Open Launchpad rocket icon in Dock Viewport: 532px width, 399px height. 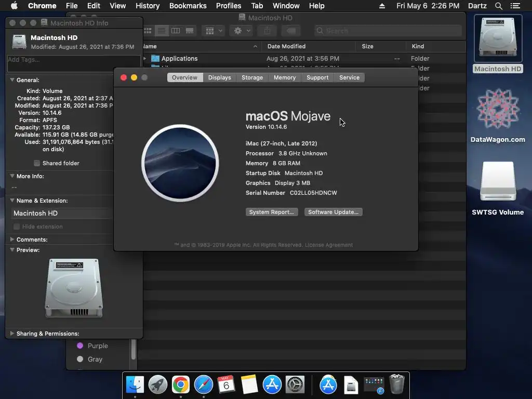(158, 384)
